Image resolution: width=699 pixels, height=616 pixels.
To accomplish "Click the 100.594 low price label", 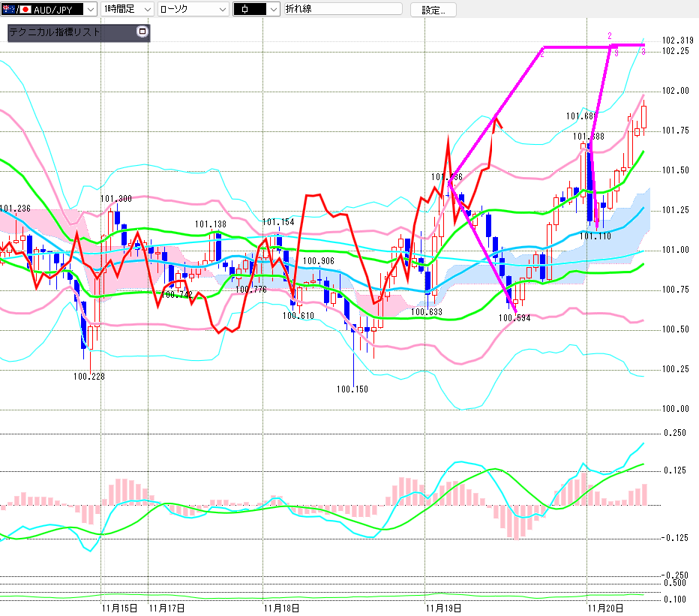I will (514, 317).
